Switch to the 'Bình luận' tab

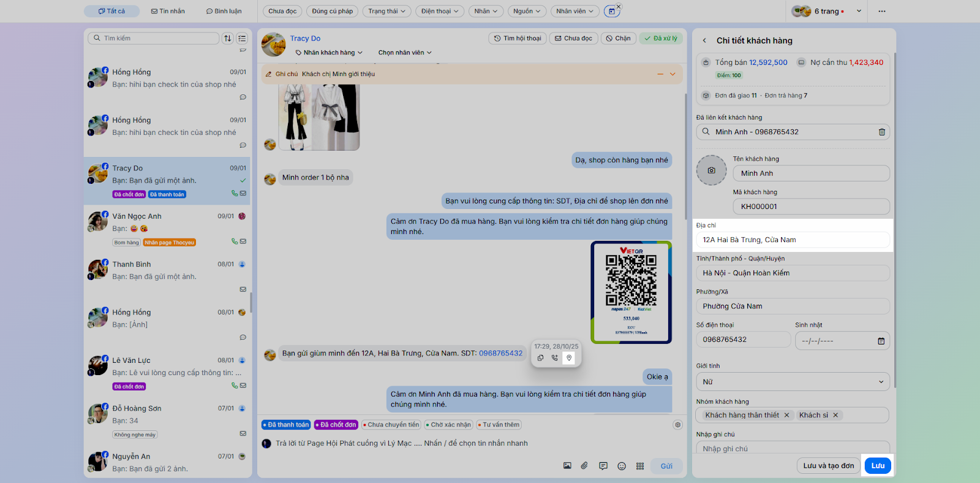click(224, 11)
